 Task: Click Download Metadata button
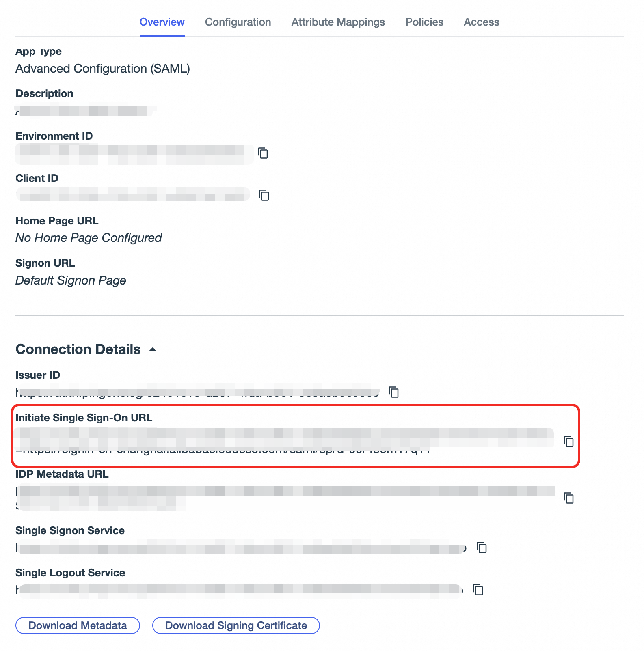pos(78,625)
